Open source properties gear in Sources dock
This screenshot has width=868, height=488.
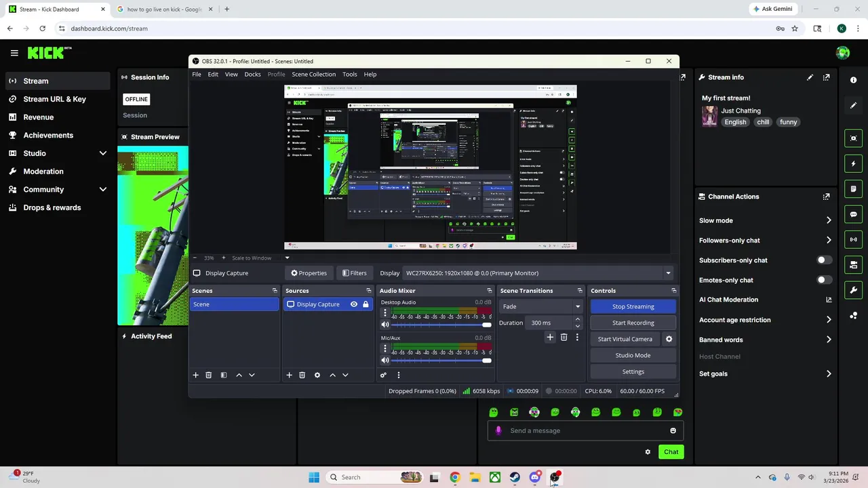pyautogui.click(x=317, y=375)
